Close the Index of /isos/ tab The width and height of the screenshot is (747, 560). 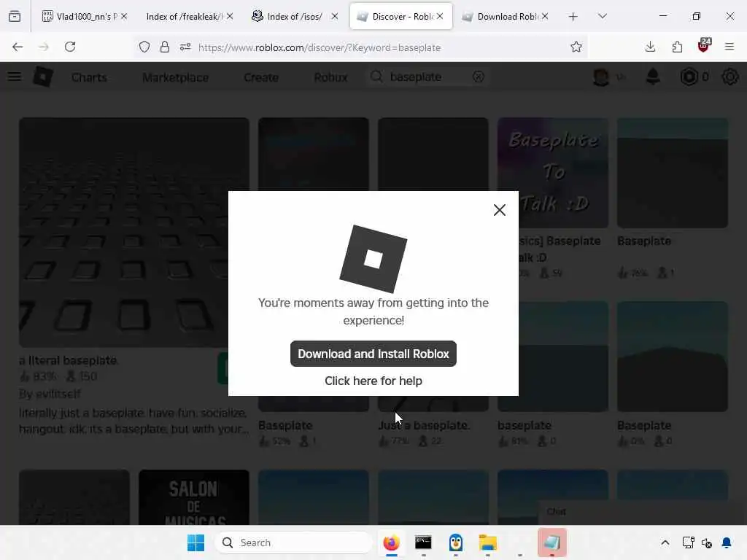coord(335,17)
